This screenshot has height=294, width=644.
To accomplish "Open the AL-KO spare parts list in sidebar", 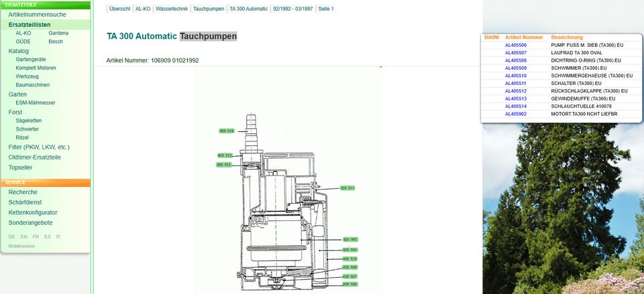I will tap(23, 33).
